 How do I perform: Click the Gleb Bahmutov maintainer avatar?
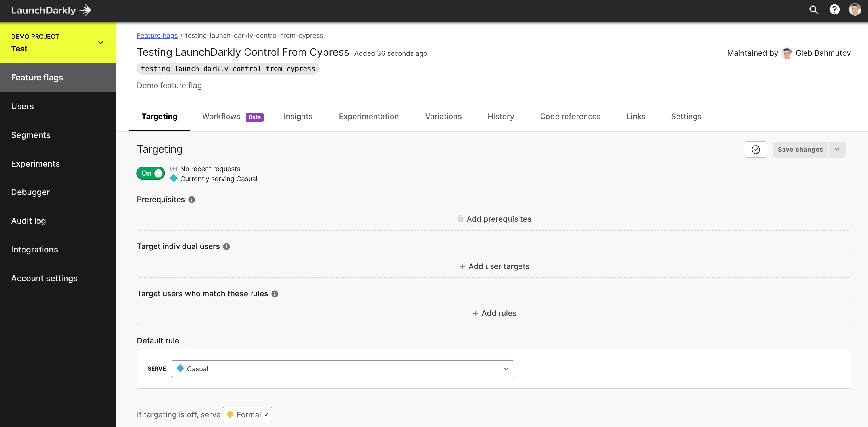tap(786, 53)
